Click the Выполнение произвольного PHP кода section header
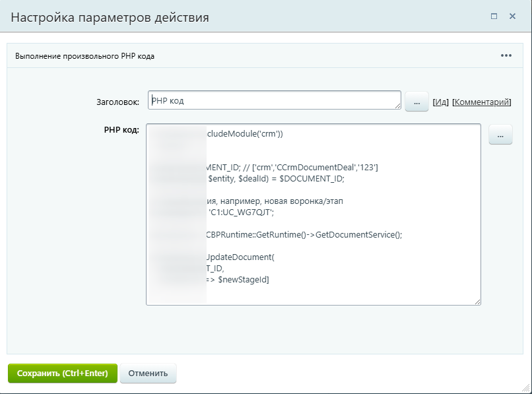 point(84,56)
